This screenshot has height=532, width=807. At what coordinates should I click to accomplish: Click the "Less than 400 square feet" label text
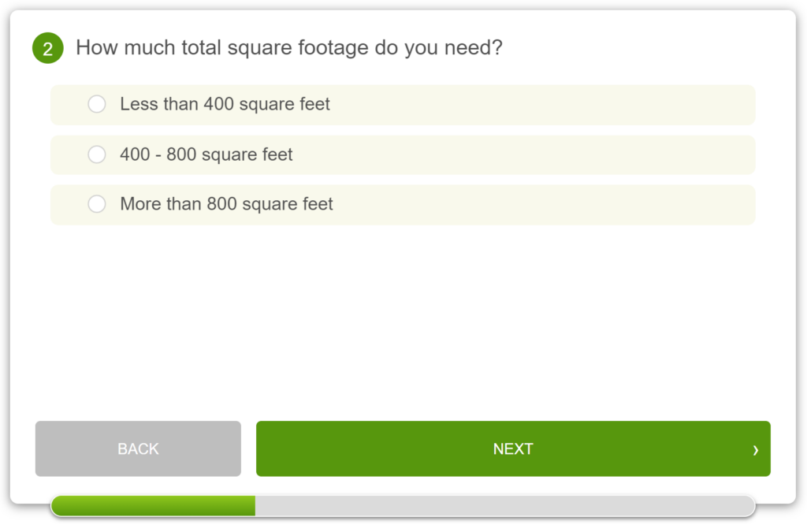click(225, 104)
